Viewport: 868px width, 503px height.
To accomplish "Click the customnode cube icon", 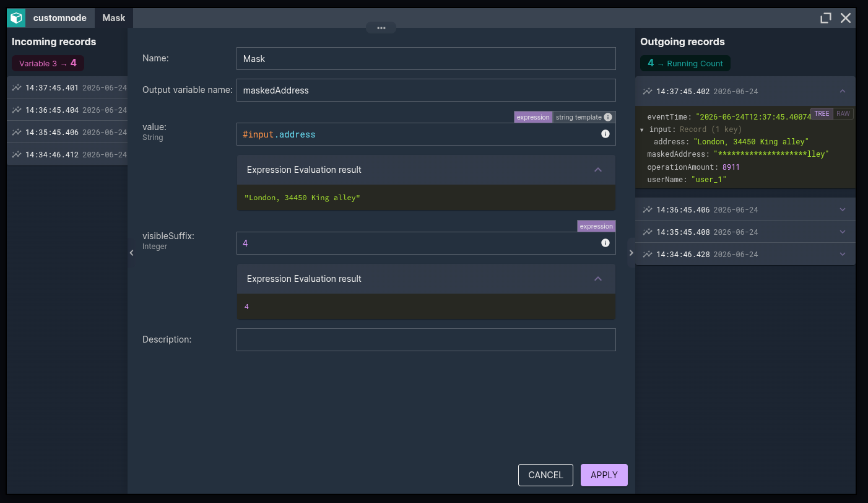I will [x=16, y=18].
